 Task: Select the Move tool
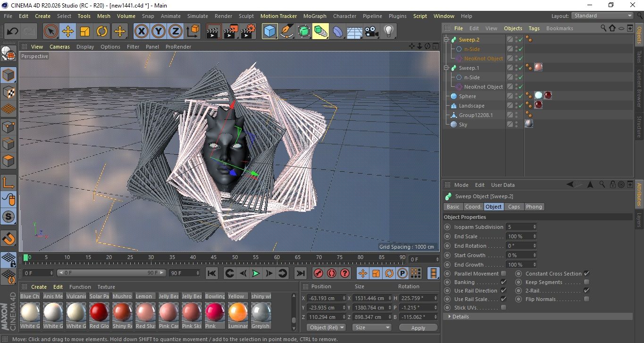click(68, 32)
